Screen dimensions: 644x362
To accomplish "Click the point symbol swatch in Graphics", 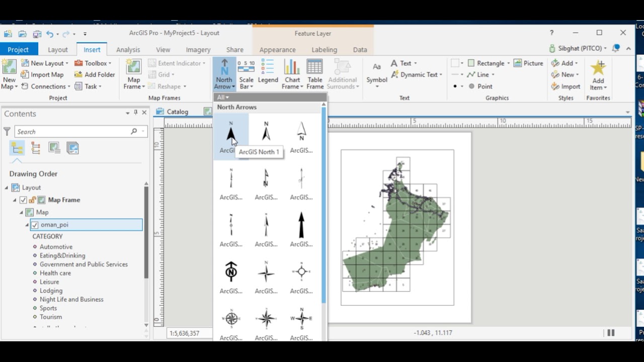I will 455,86.
